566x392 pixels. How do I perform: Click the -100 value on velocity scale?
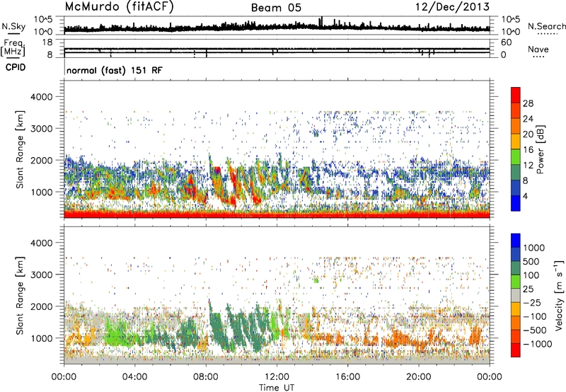[535, 316]
